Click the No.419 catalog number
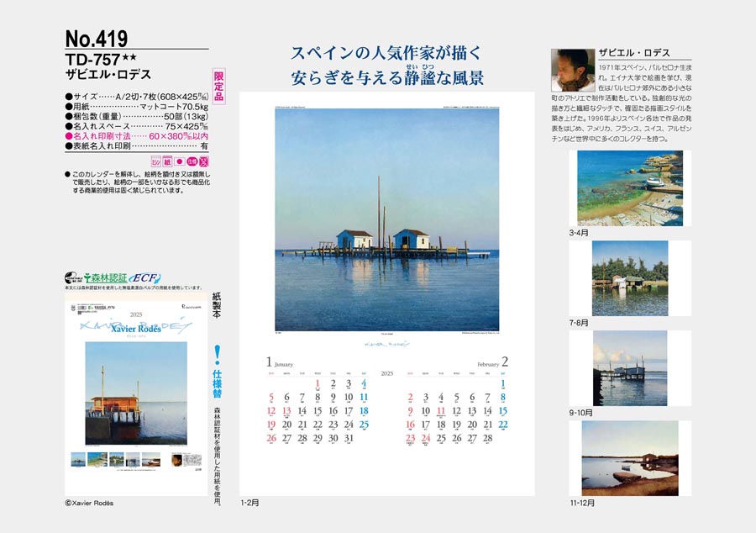Viewport: 756px width, 533px height. coord(97,39)
